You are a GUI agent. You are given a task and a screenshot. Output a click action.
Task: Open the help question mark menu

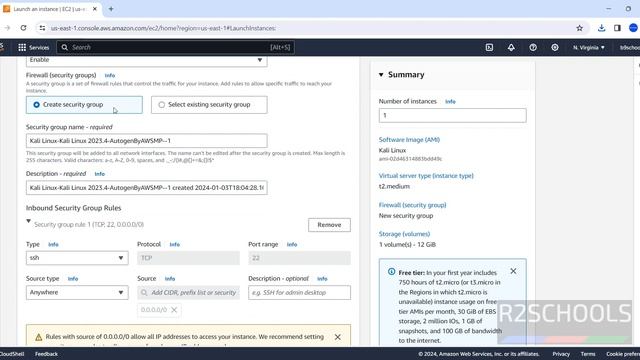(x=533, y=47)
